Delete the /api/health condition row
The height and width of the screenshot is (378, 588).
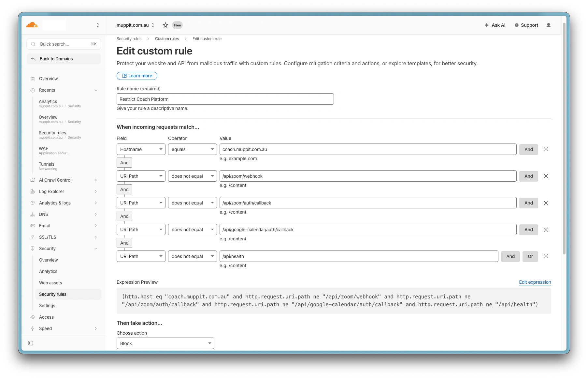(x=546, y=256)
